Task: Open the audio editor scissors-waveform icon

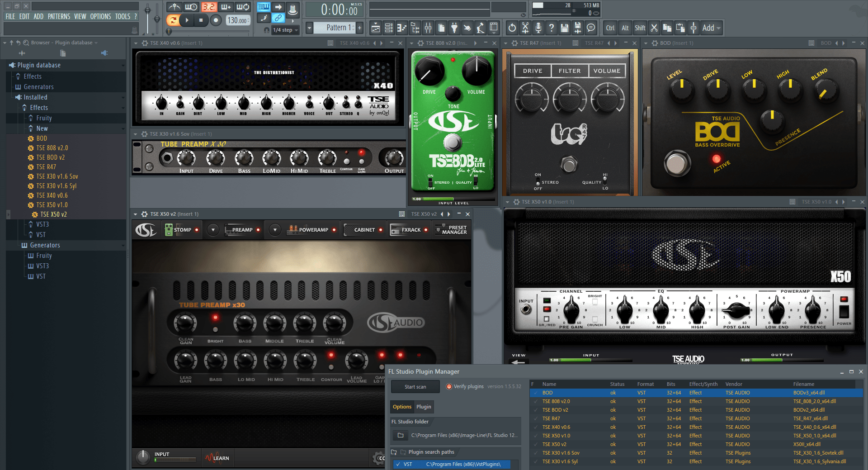Action: (525, 28)
